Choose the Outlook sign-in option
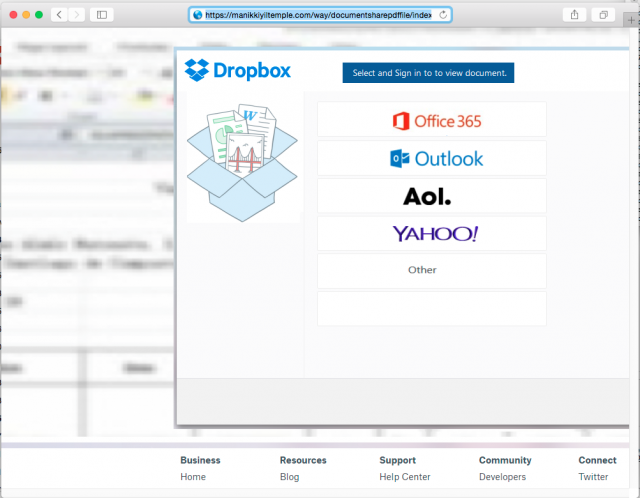Viewport: 640px width, 498px height. click(432, 158)
